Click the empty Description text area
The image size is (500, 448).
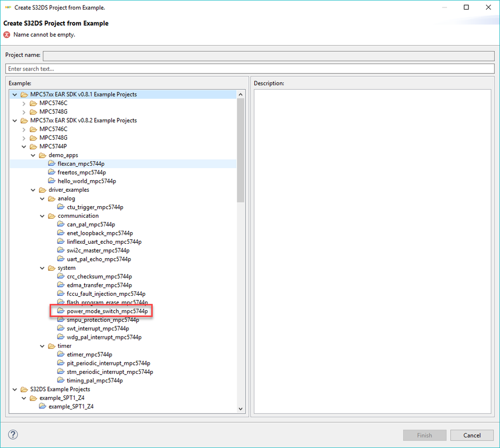[x=372, y=251]
